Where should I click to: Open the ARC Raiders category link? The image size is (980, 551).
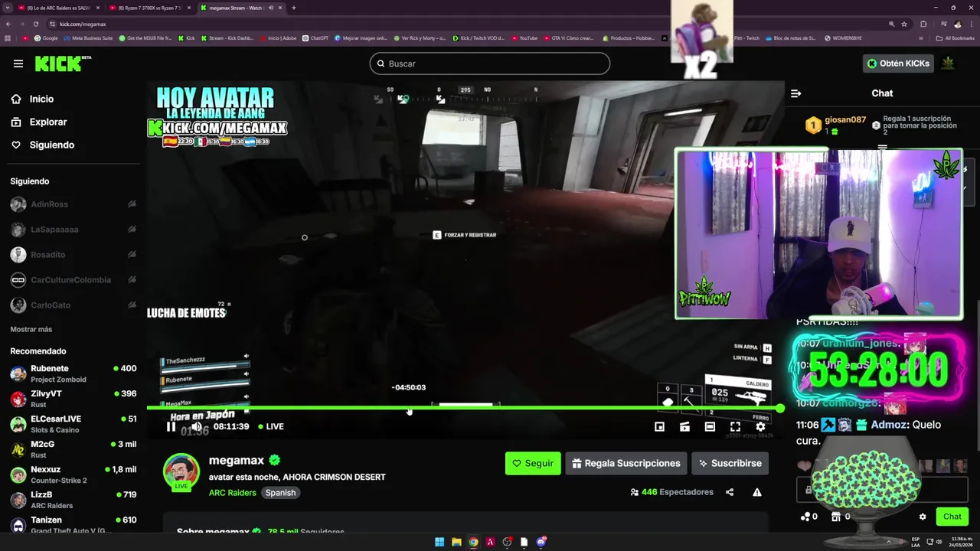pyautogui.click(x=232, y=493)
